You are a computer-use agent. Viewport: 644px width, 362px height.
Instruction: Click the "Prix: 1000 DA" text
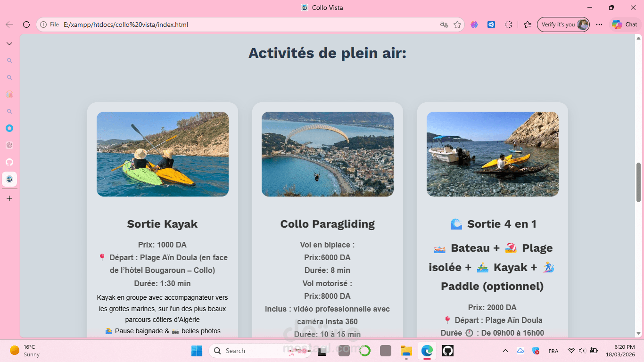(162, 245)
